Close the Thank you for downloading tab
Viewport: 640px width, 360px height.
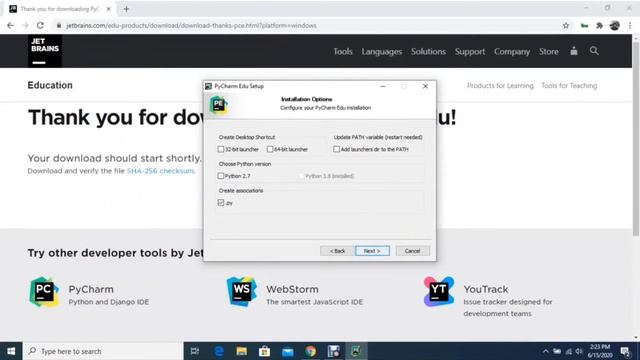pyautogui.click(x=109, y=9)
